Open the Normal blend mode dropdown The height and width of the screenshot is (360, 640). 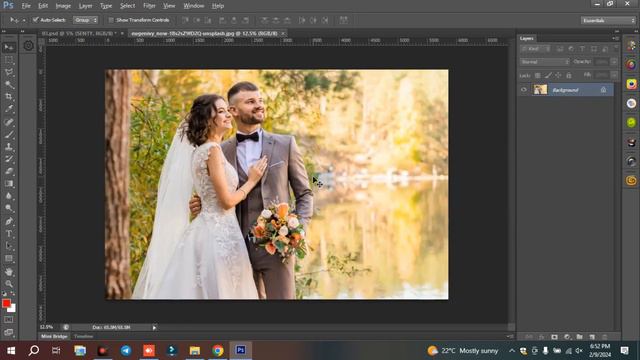(544, 62)
